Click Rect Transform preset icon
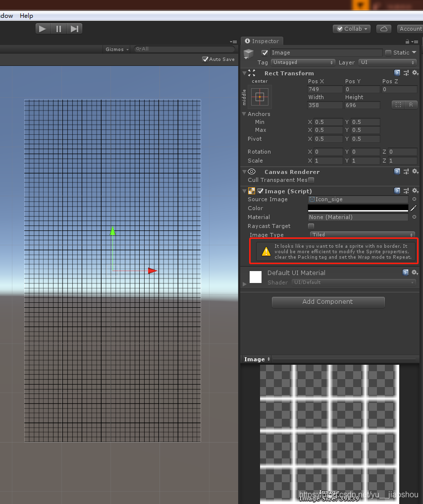Viewport: 423px width, 504px height. [x=406, y=73]
